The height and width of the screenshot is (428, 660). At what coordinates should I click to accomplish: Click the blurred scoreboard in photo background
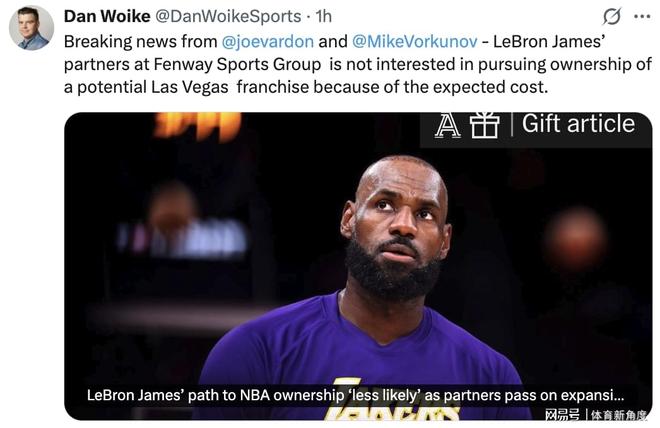(x=182, y=239)
